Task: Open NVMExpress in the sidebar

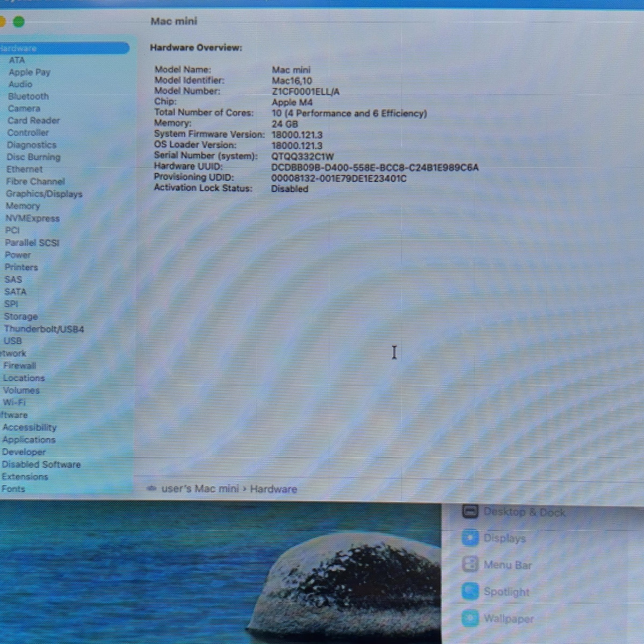Action: [x=32, y=218]
